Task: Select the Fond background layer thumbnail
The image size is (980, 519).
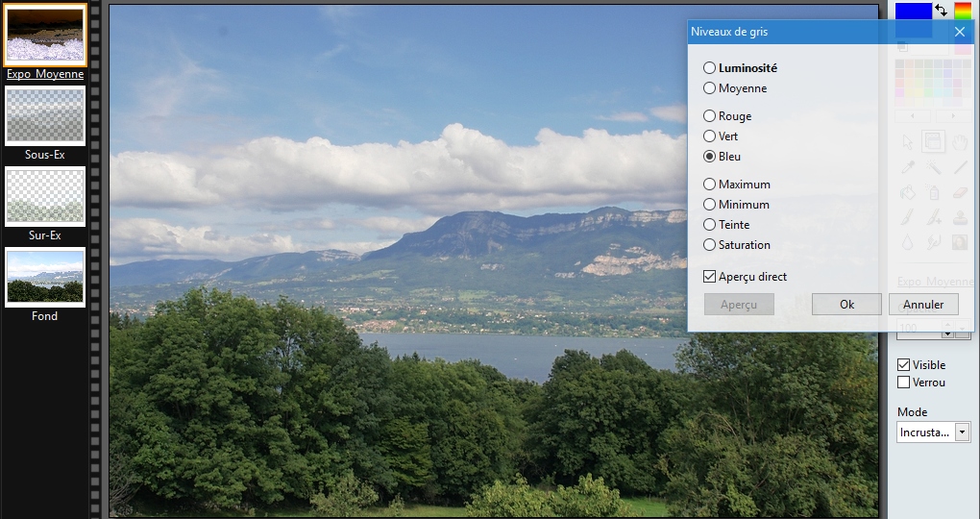Action: click(45, 277)
